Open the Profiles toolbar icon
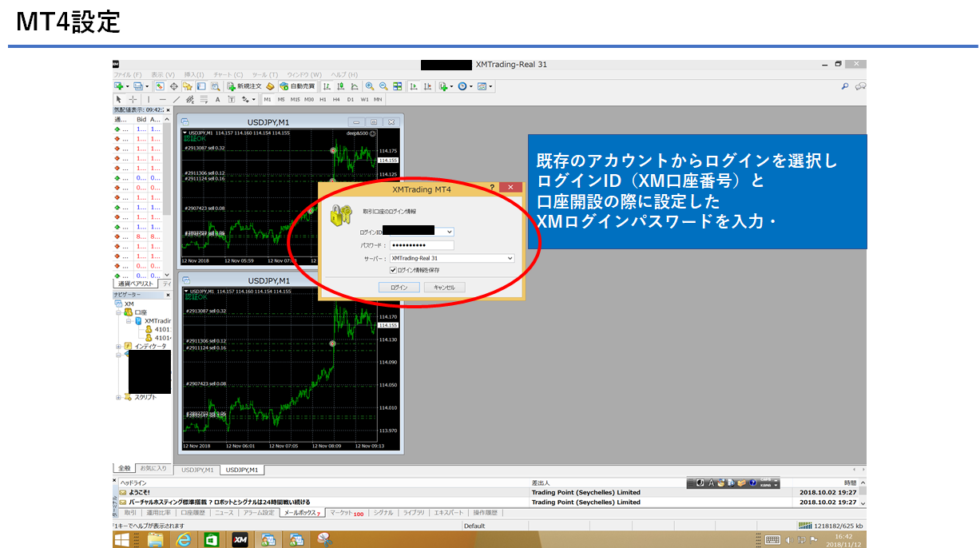This screenshot has height=548, width=980. coord(140,86)
